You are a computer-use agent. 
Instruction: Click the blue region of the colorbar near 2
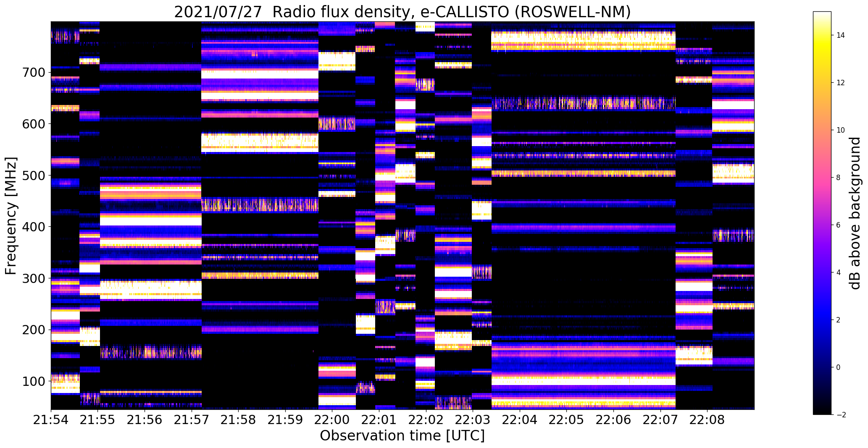(x=822, y=320)
